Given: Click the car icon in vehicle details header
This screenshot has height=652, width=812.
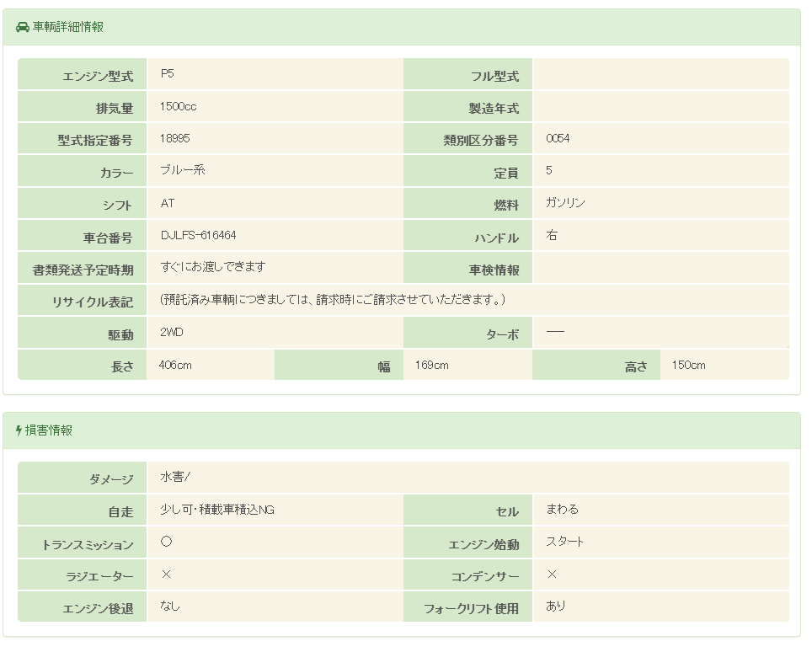Looking at the screenshot, I should 23,27.
